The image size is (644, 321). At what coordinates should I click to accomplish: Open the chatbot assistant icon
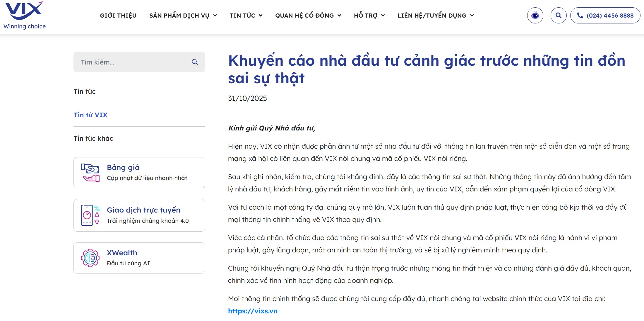(x=535, y=15)
